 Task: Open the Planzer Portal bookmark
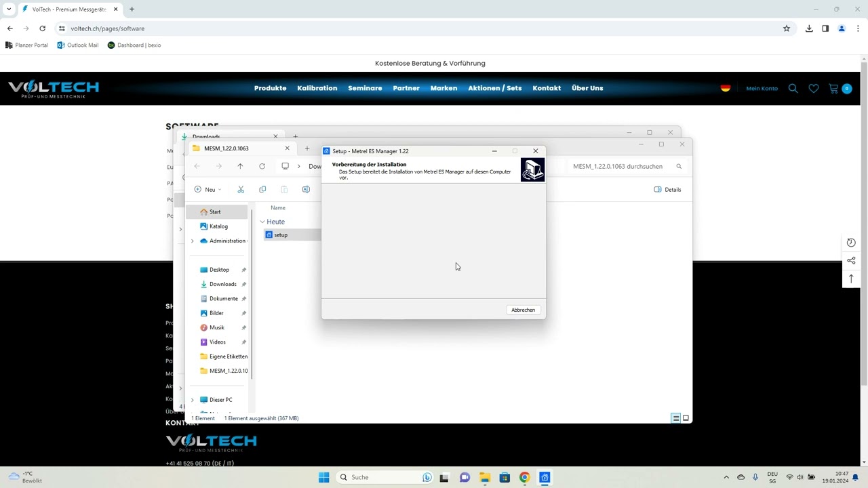pyautogui.click(x=26, y=45)
